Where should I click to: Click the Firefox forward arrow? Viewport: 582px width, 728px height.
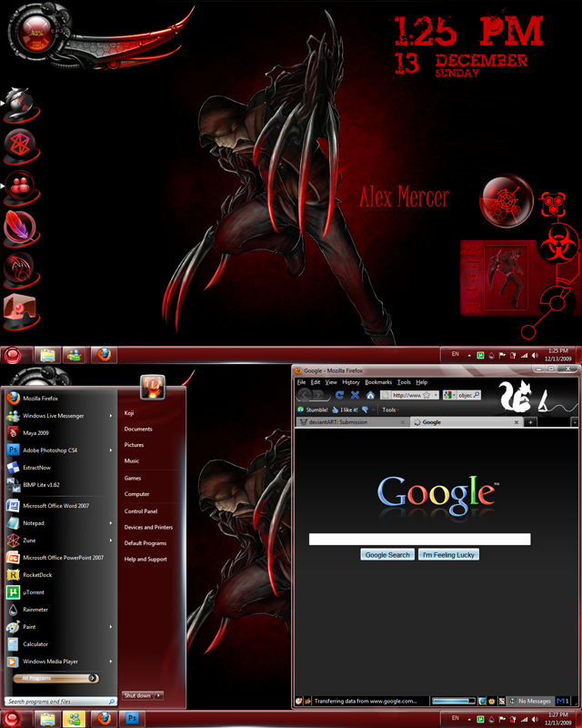click(319, 395)
